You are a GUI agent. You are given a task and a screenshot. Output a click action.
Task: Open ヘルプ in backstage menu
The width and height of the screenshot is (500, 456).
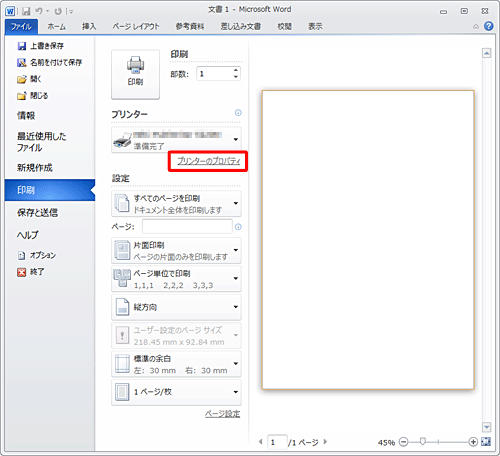click(28, 235)
